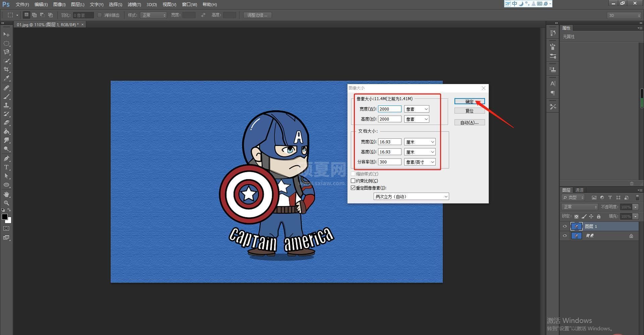Select the Horizontal Type tool
The height and width of the screenshot is (335, 644).
click(6, 167)
